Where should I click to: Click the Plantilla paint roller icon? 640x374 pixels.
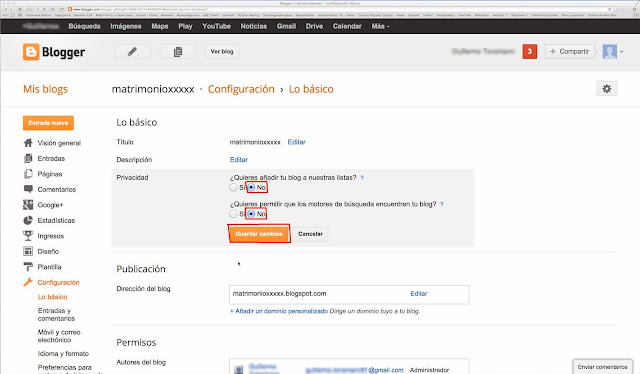28,267
